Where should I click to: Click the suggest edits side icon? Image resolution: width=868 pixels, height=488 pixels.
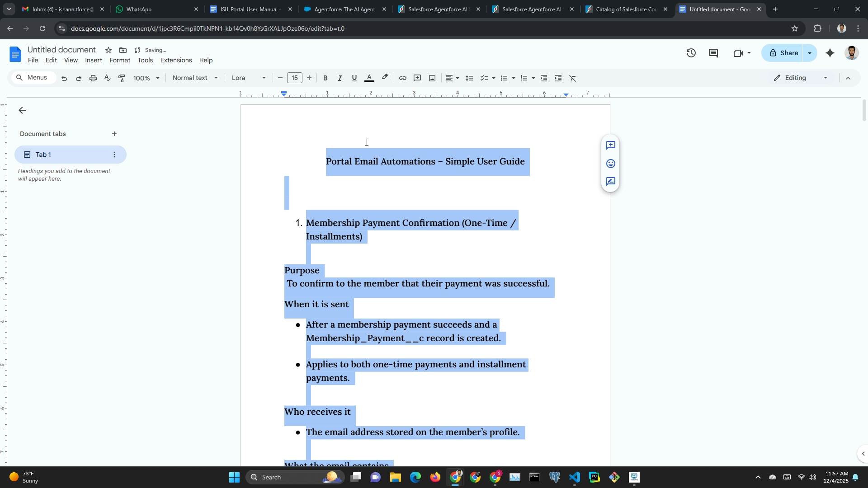[x=610, y=182]
